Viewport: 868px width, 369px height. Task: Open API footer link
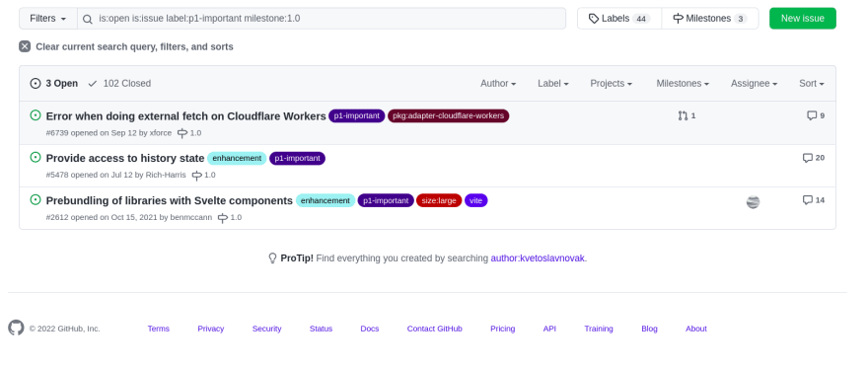coord(549,329)
